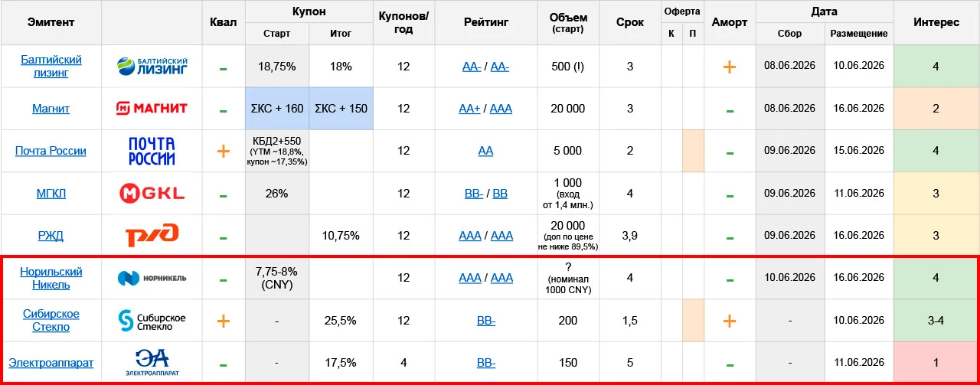Click the Эмитент column header

pyautogui.click(x=51, y=22)
